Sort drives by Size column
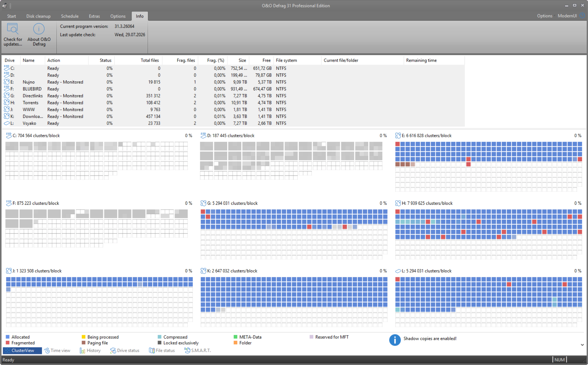This screenshot has width=588, height=365. (x=238, y=60)
